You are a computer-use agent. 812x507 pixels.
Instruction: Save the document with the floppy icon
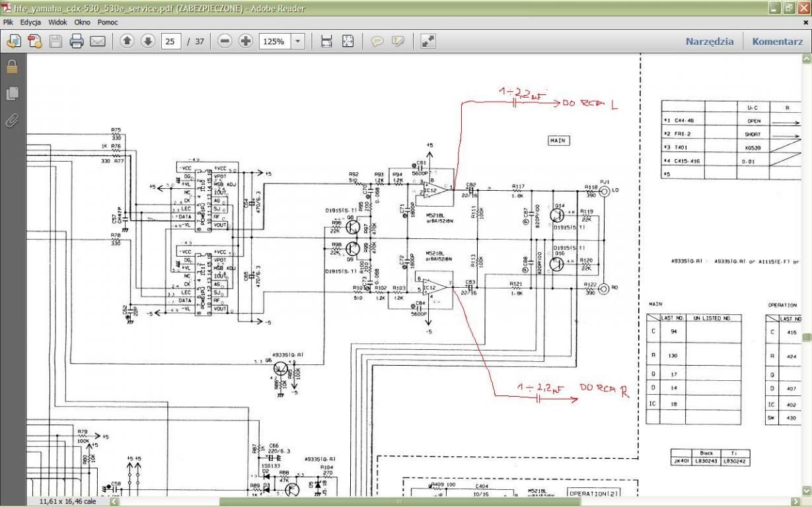coord(55,42)
